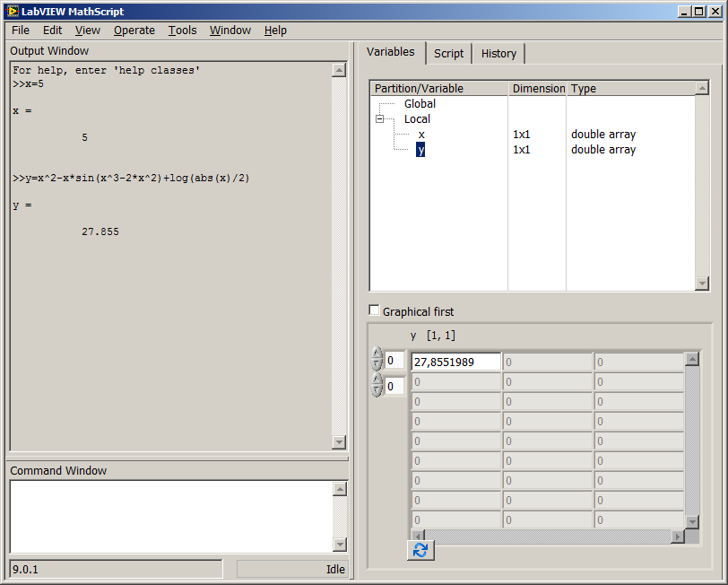Image resolution: width=728 pixels, height=585 pixels.
Task: Click the y=x^2-x*sin formula line in output
Action: 131,179
